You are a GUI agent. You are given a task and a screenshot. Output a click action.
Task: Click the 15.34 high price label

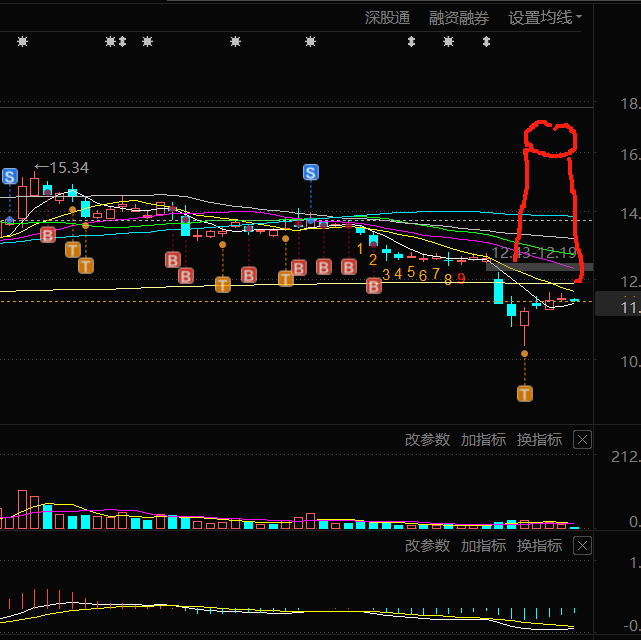[62, 168]
